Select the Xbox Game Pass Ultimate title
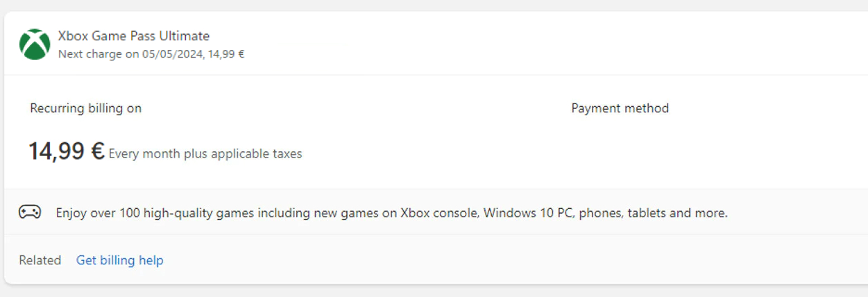Screen dimensions: 868x297 [134, 36]
